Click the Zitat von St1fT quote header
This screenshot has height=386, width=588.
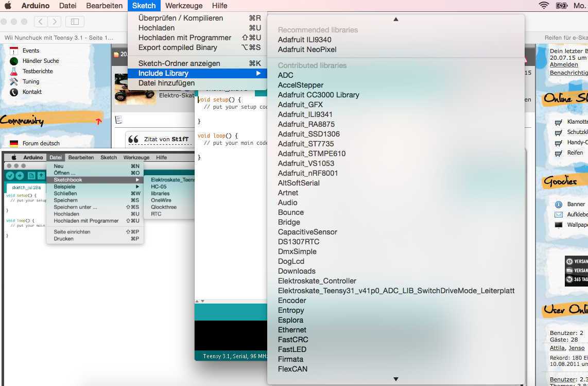pyautogui.click(x=166, y=139)
